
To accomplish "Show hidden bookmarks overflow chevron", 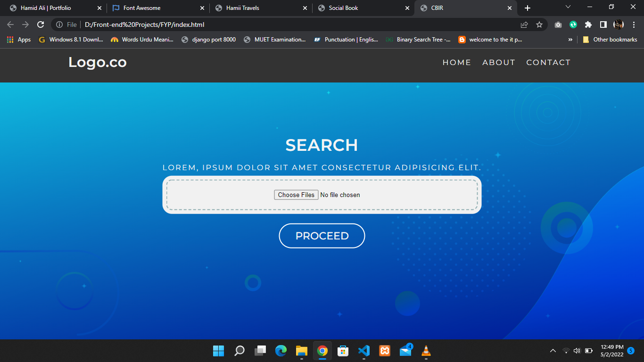I will point(570,40).
